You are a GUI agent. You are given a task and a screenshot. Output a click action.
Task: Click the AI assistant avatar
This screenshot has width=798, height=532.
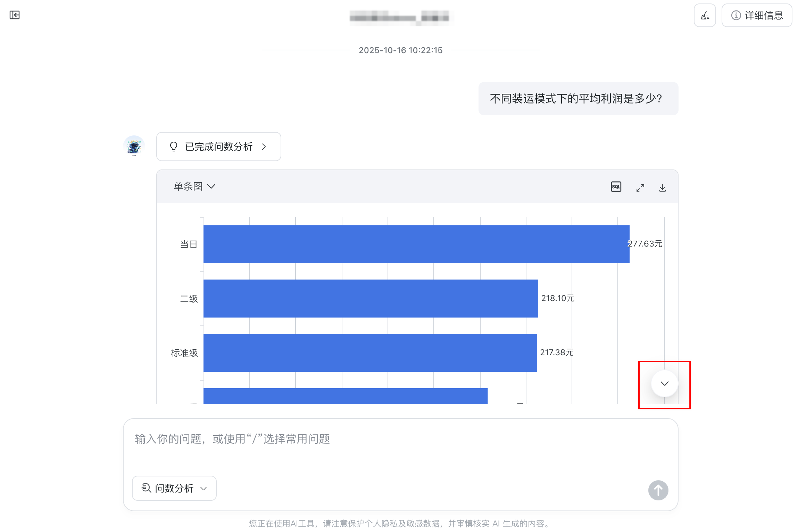[134, 146]
